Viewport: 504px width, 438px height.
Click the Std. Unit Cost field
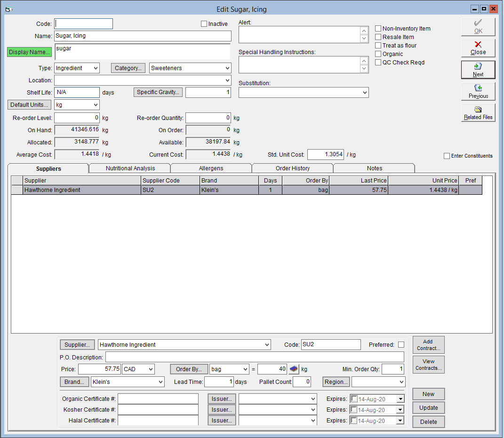click(x=325, y=155)
